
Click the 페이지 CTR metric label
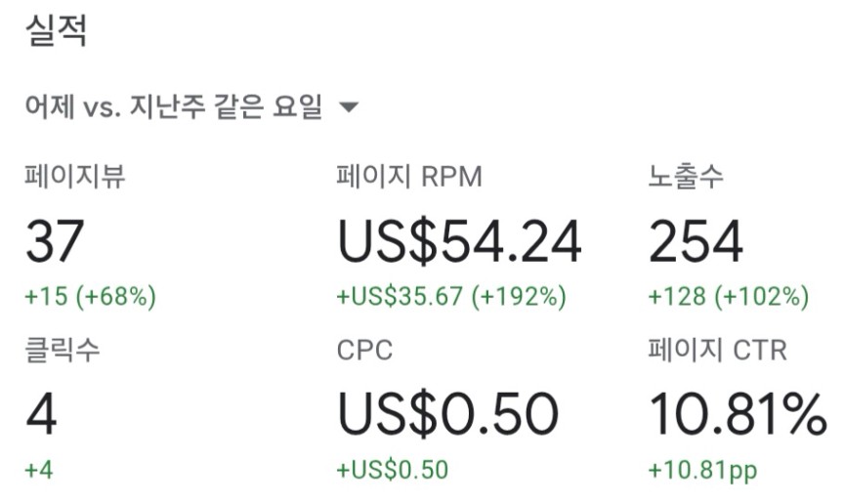(x=718, y=350)
